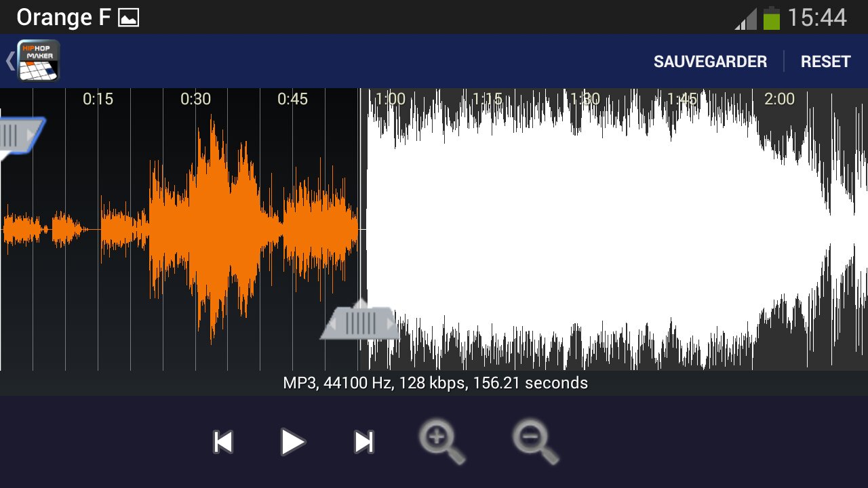This screenshot has height=488, width=868.
Task: Click the 0:30 timeline mark
Action: click(x=195, y=100)
